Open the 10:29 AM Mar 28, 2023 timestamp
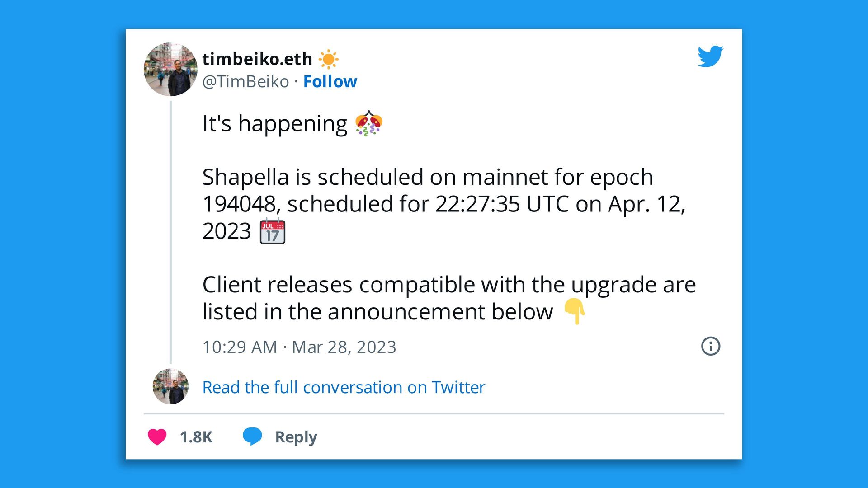This screenshot has height=488, width=868. click(x=299, y=347)
